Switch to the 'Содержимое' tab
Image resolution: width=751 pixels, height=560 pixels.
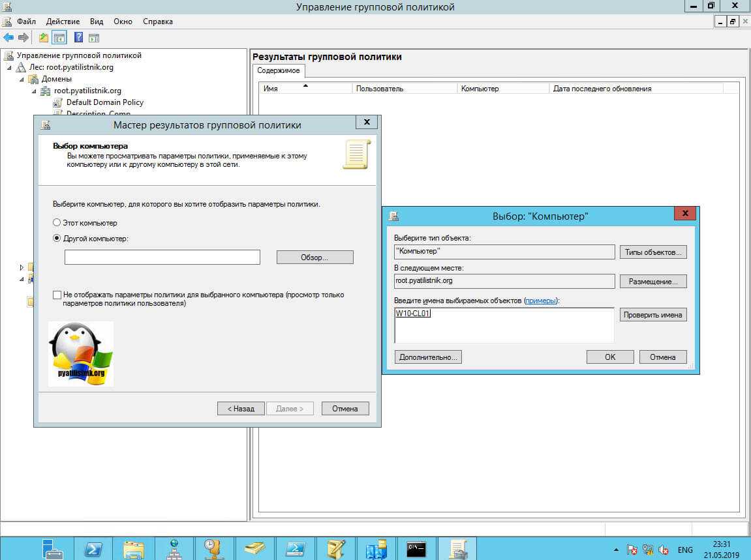click(x=278, y=70)
